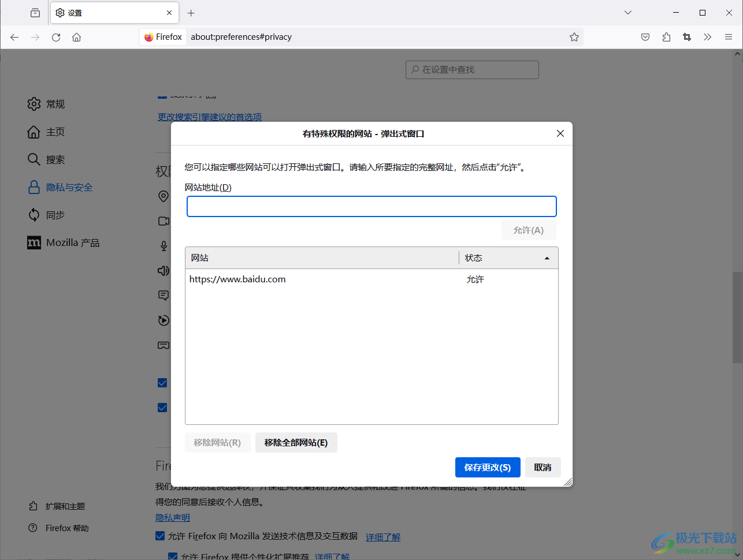Open the 常规 settings category
Viewport: 743px width, 560px height.
(46, 104)
